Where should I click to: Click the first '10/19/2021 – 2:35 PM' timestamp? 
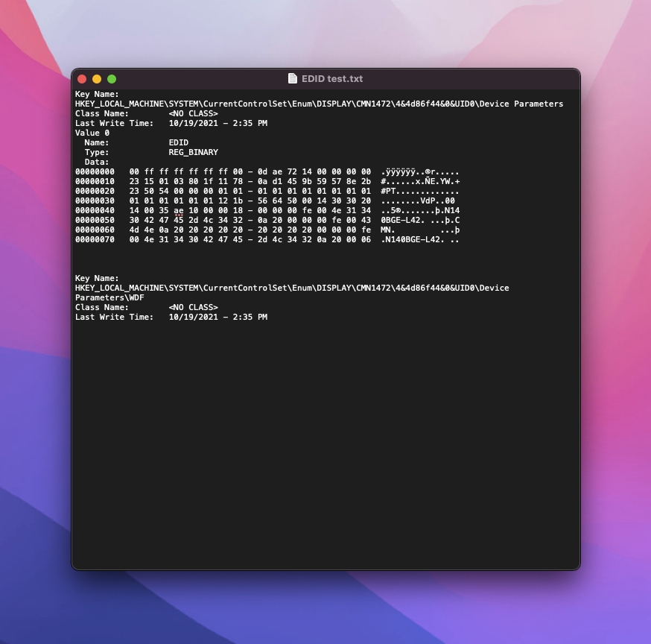pos(218,124)
